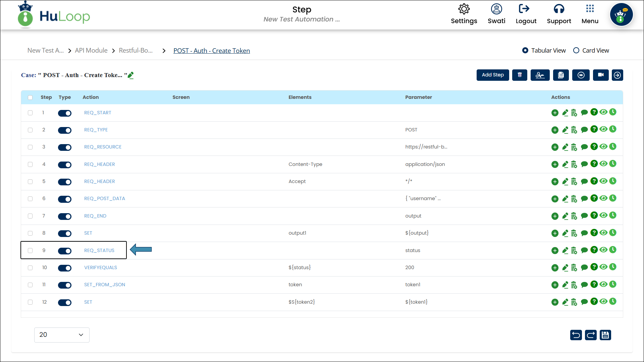Click the video record camera icon
This screenshot has height=362, width=644.
[601, 75]
